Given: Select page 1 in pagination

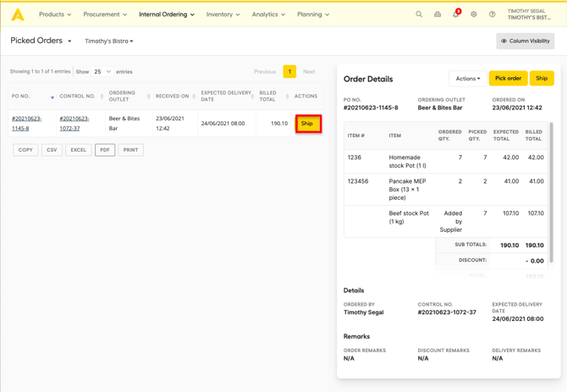Looking at the screenshot, I should (289, 72).
